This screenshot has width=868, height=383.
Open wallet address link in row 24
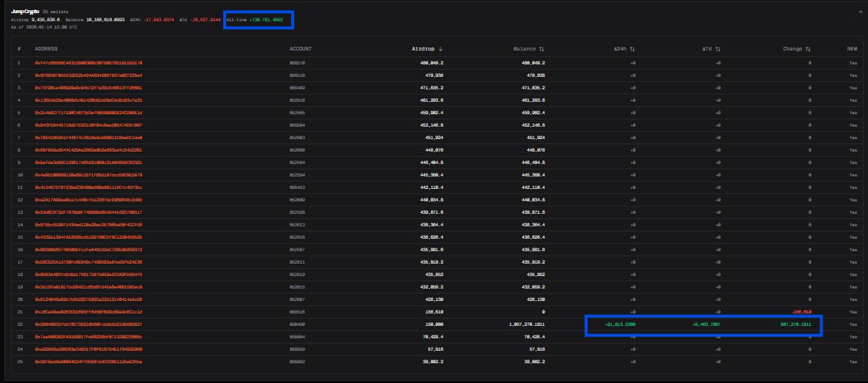[89, 349]
